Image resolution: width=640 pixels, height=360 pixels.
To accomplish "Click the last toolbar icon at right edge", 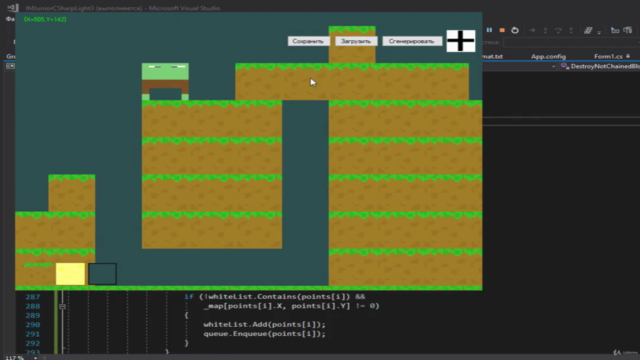I will point(628,30).
